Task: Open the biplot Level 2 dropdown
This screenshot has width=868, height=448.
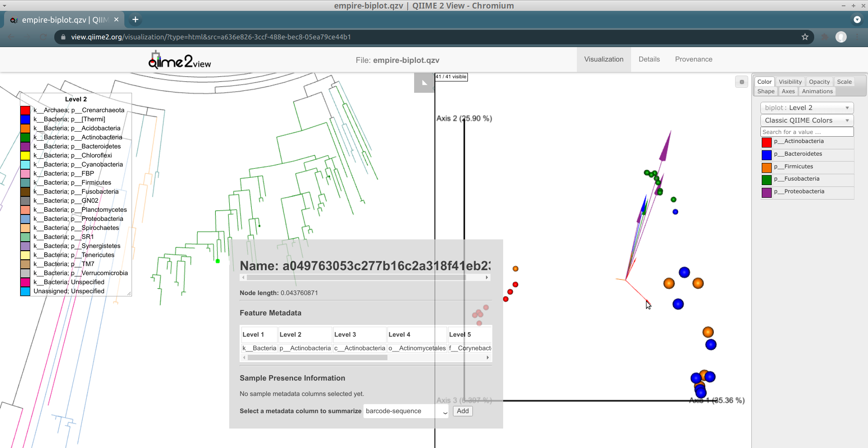Action: [x=807, y=108]
